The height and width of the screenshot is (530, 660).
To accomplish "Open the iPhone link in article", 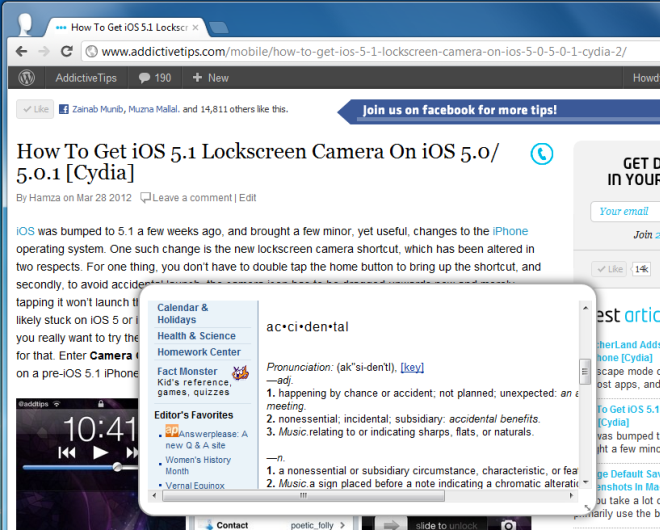I will tap(510, 231).
